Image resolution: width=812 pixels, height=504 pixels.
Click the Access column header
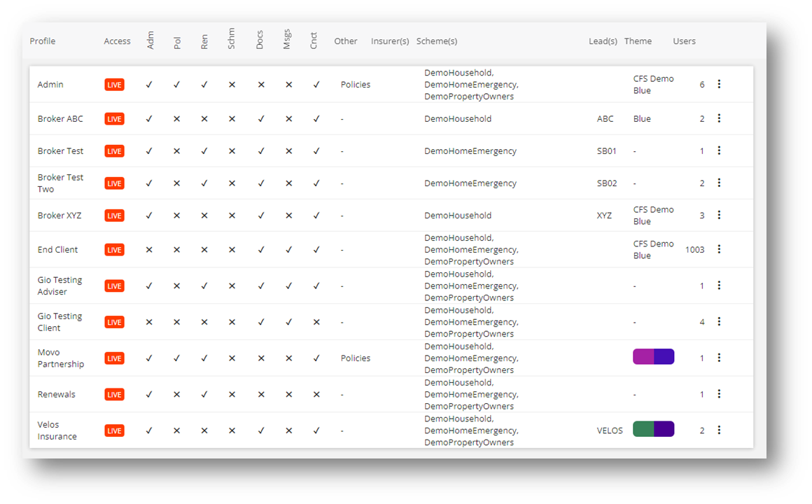coord(117,41)
